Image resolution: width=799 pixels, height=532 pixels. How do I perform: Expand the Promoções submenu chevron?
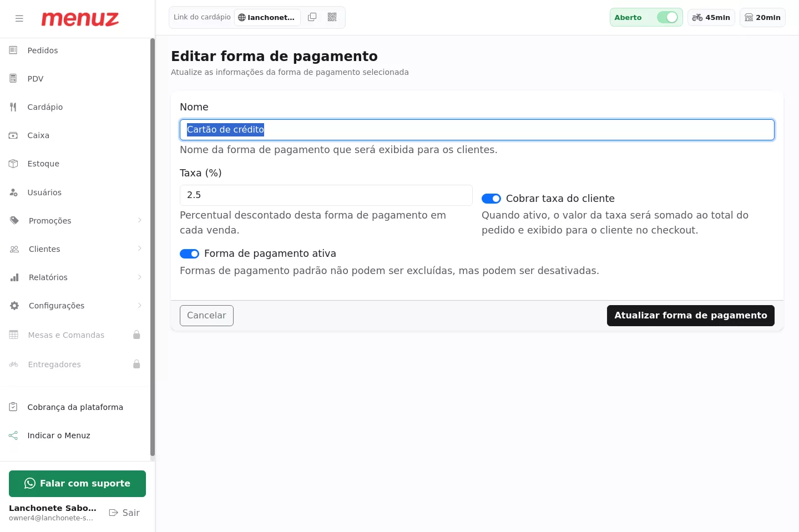pos(140,220)
